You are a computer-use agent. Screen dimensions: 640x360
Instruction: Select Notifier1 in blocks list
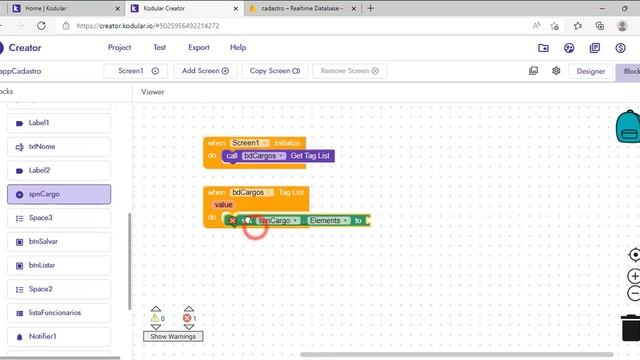[x=59, y=336]
